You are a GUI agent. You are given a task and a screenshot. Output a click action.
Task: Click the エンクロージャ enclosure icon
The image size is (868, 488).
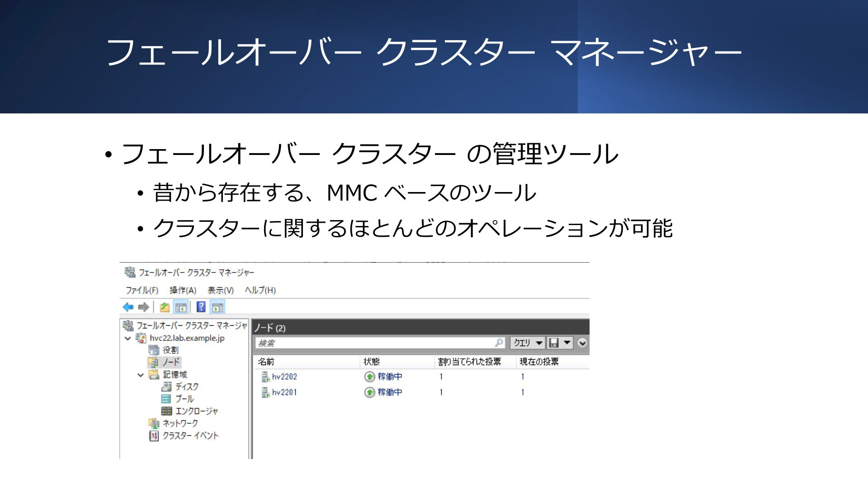pos(166,411)
